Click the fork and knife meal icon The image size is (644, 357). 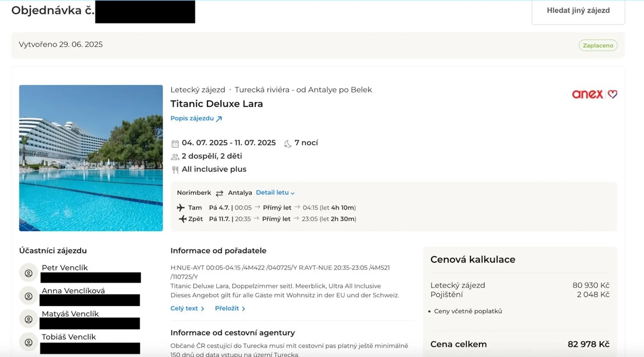(x=175, y=170)
